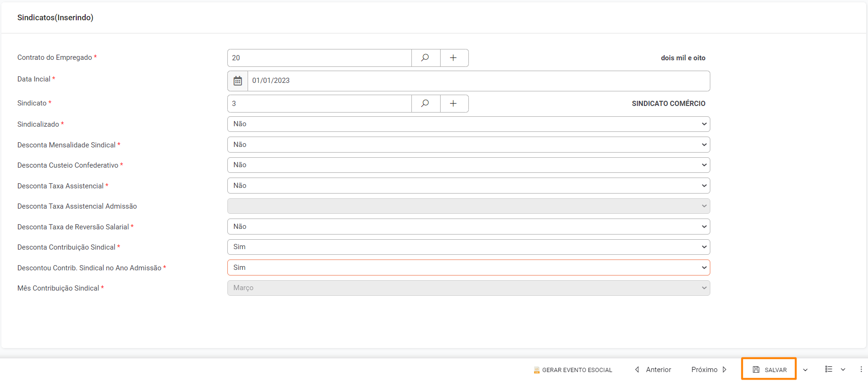The image size is (868, 381).
Task: Go to the Anterior record
Action: point(653,369)
